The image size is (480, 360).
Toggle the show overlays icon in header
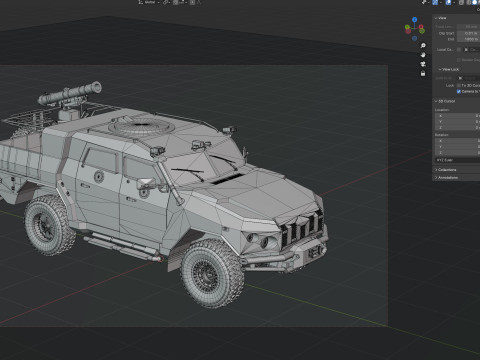coord(448,2)
